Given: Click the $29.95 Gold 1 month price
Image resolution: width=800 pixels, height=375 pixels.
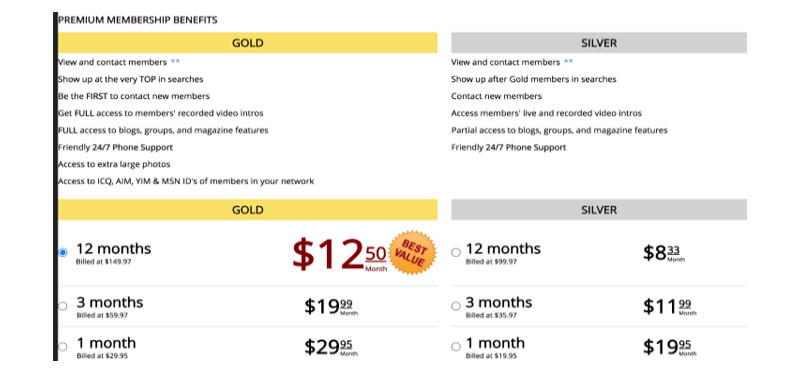Looking at the screenshot, I should point(331,347).
